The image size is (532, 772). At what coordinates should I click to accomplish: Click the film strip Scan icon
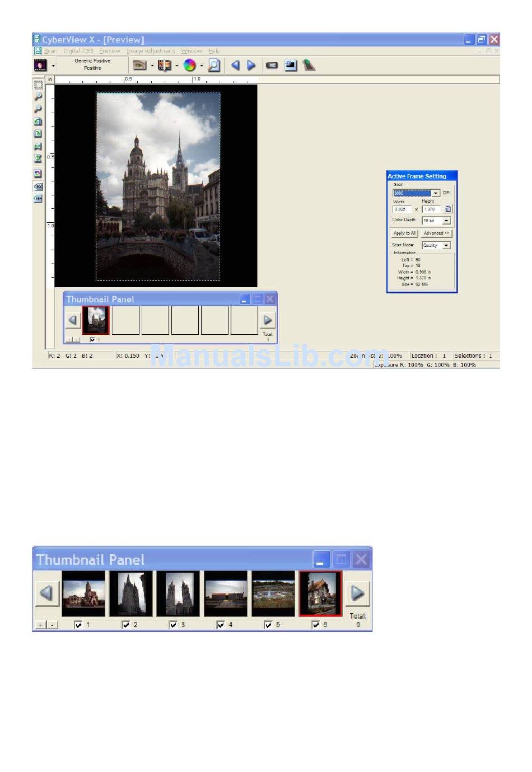click(x=164, y=65)
